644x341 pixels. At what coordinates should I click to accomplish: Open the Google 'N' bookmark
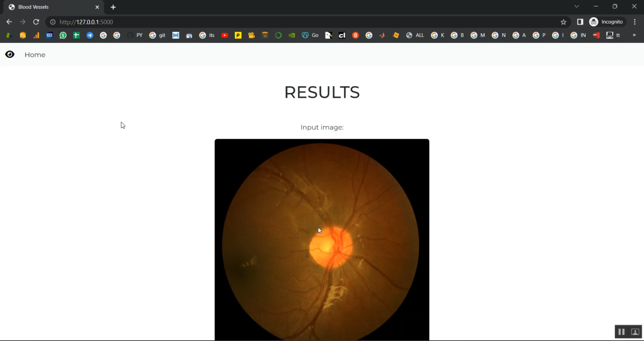(499, 35)
